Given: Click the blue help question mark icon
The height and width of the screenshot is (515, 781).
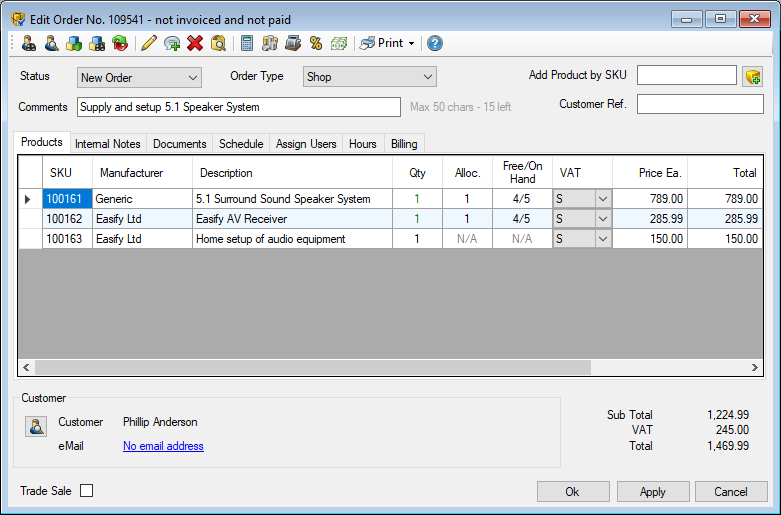Looking at the screenshot, I should click(x=435, y=43).
